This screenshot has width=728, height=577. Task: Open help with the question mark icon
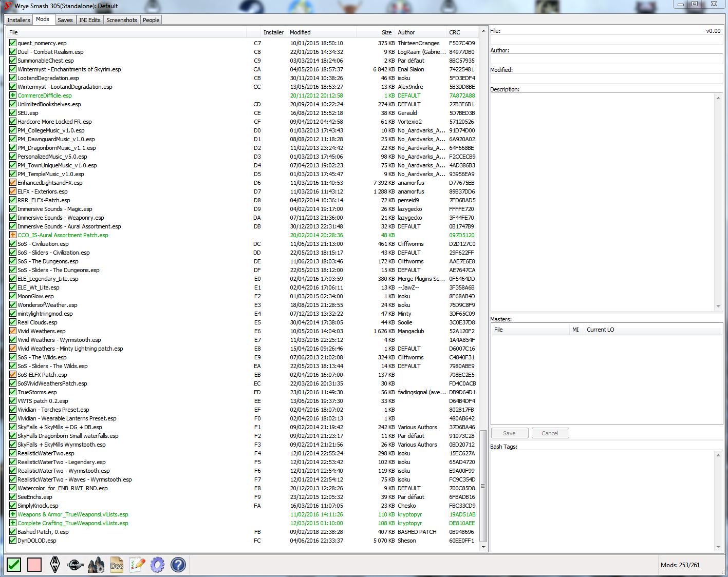click(178, 565)
